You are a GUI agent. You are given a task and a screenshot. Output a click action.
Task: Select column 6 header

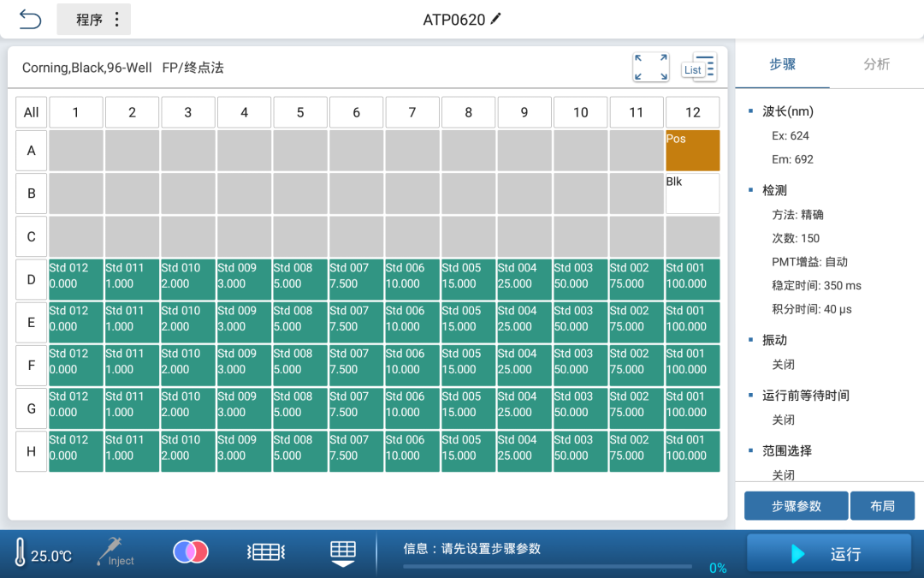[x=357, y=112]
